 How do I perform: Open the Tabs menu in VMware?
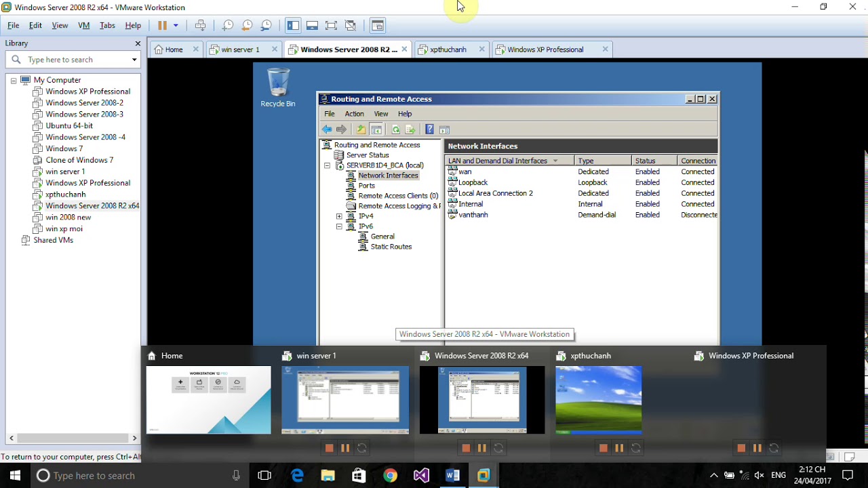107,26
